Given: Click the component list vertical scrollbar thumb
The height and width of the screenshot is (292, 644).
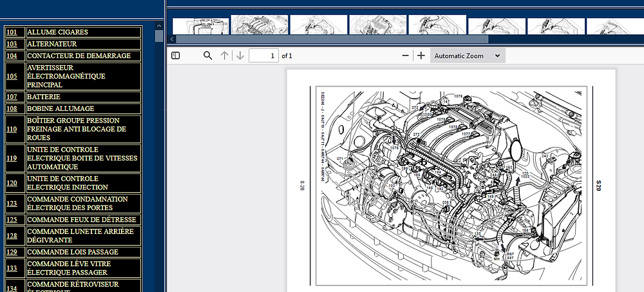Looking at the screenshot, I should pyautogui.click(x=159, y=36).
